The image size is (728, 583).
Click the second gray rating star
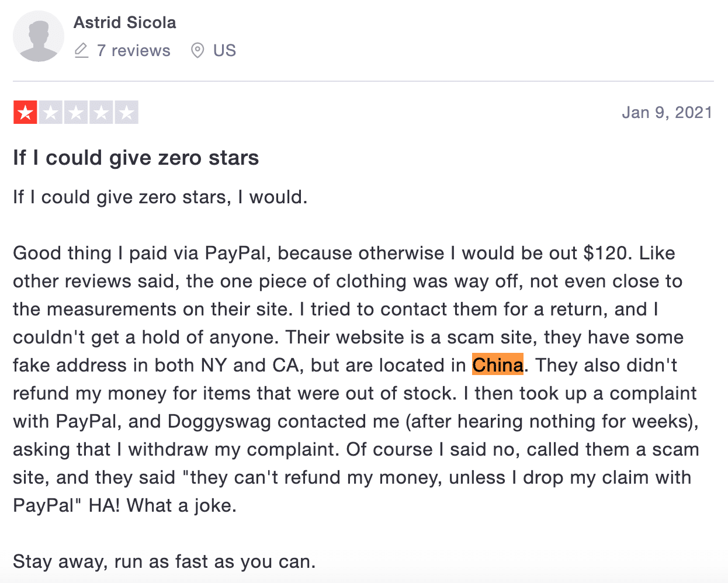(x=51, y=112)
